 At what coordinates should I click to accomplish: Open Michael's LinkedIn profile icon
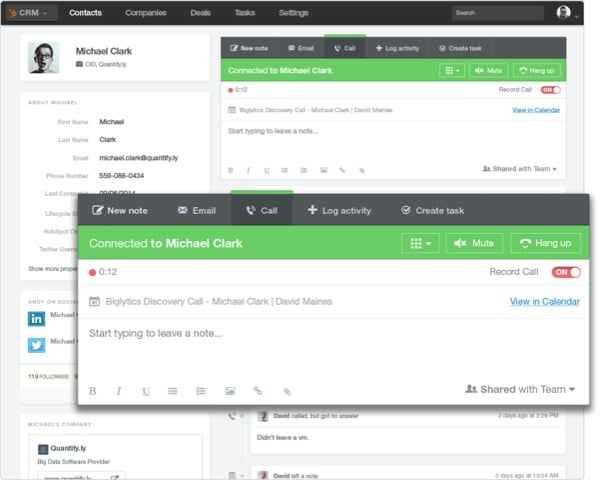(36, 318)
